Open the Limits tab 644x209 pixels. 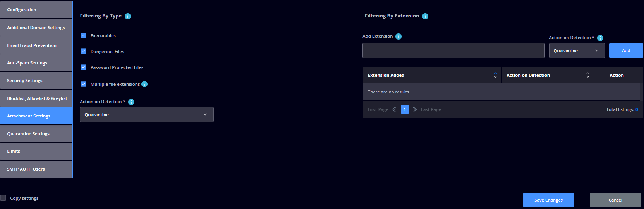click(36, 151)
